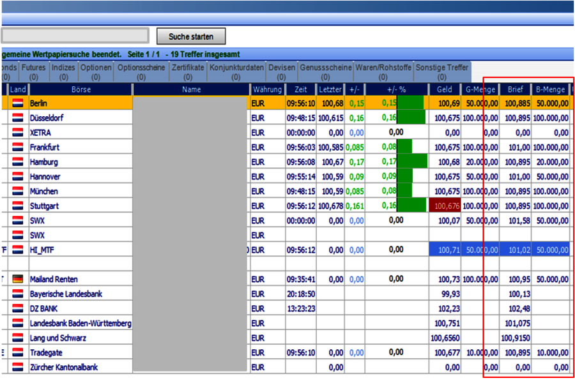Switch to the Futures tab

tap(34, 72)
